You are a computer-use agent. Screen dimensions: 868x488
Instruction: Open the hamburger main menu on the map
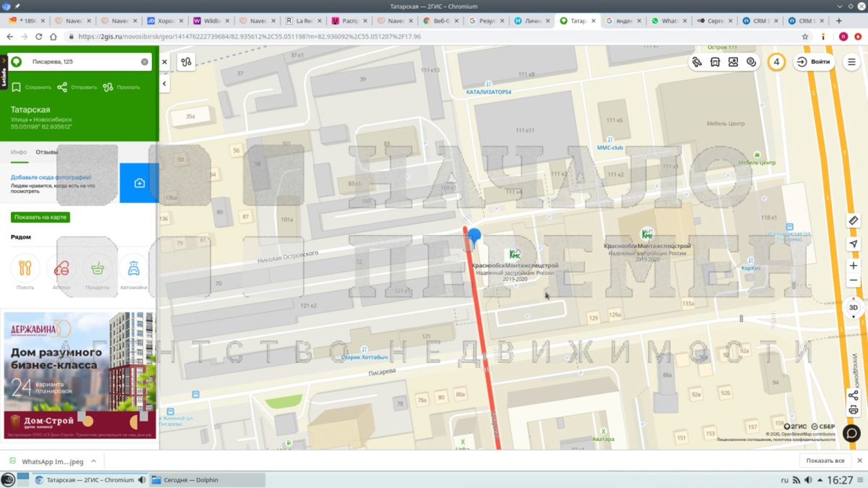click(x=852, y=62)
